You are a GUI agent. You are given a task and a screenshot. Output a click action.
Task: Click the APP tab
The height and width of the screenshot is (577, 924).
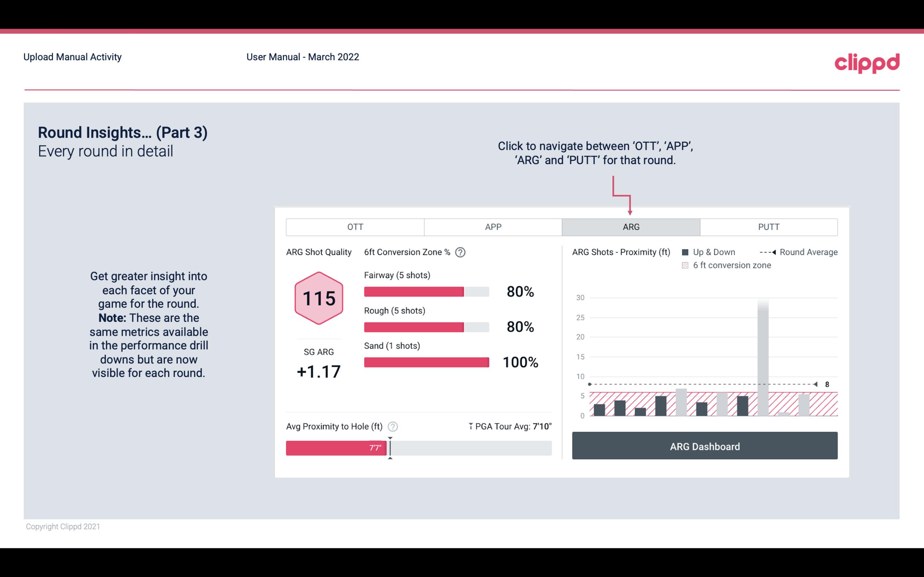pyautogui.click(x=493, y=226)
